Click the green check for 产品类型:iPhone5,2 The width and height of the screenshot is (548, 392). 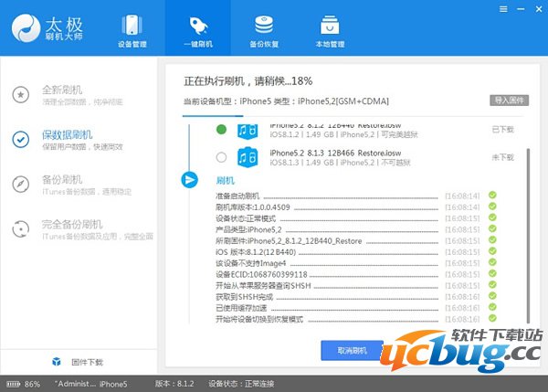coord(492,228)
